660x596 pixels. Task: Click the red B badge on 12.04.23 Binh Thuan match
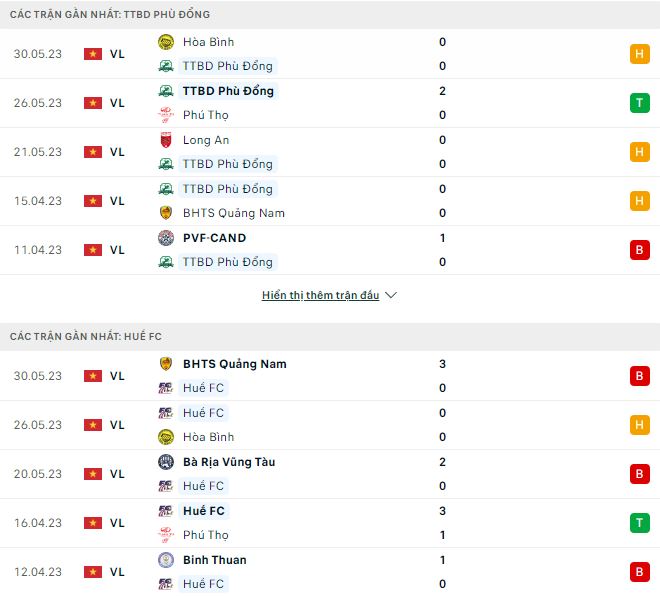[x=639, y=572]
